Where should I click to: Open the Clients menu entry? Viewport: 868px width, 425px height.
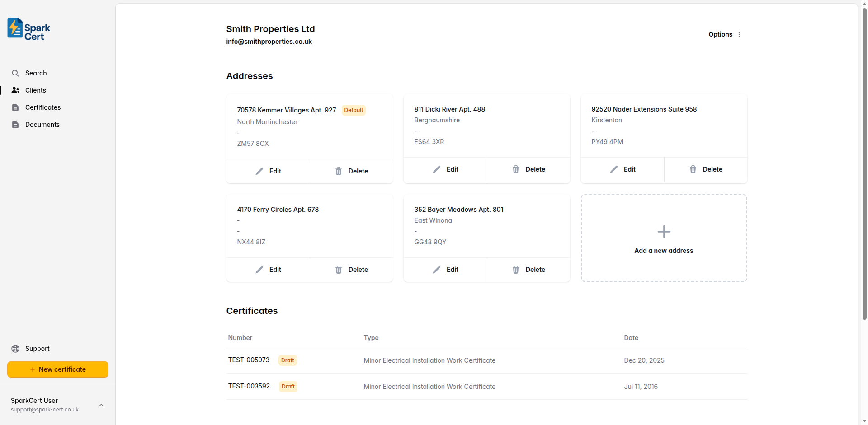[x=35, y=90]
